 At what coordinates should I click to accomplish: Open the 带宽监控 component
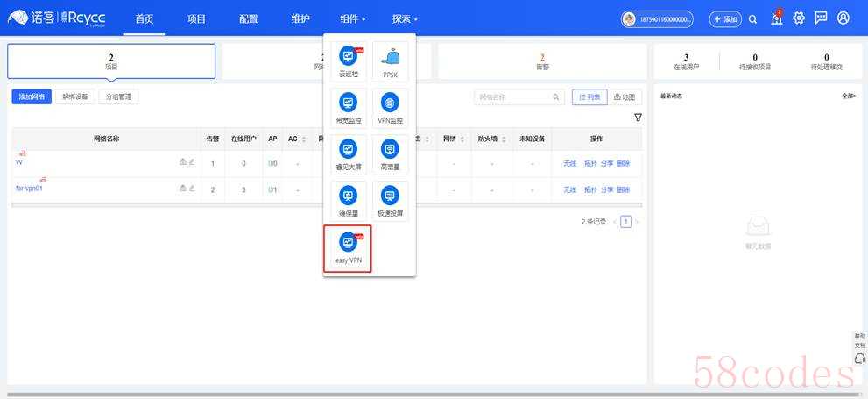click(x=349, y=108)
